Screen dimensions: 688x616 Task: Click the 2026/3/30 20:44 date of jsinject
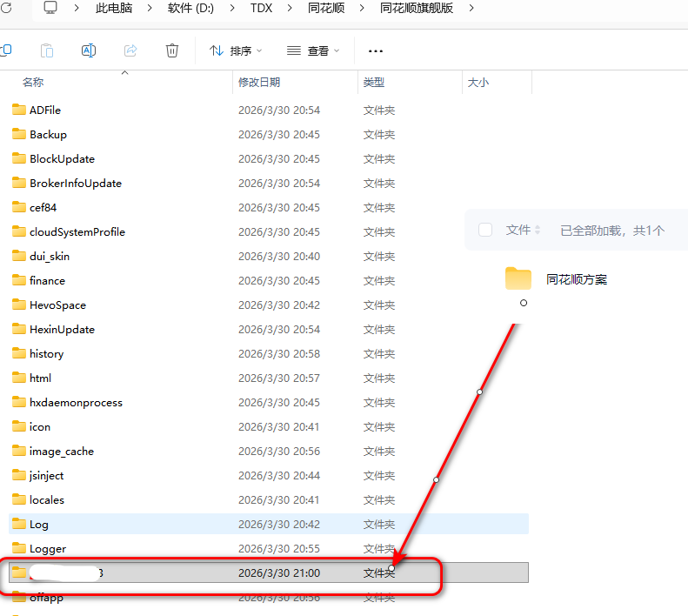coord(279,476)
